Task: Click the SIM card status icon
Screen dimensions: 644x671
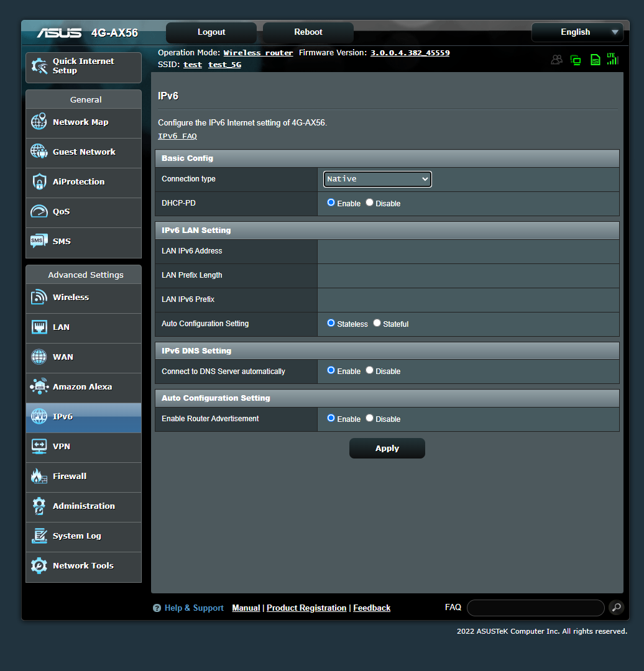Action: (x=595, y=60)
